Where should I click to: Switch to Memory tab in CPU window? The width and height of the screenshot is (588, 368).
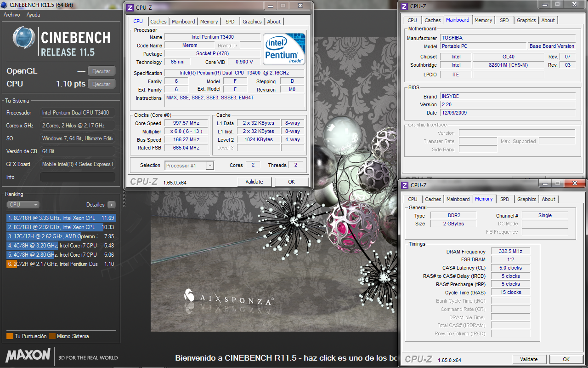[x=209, y=22]
